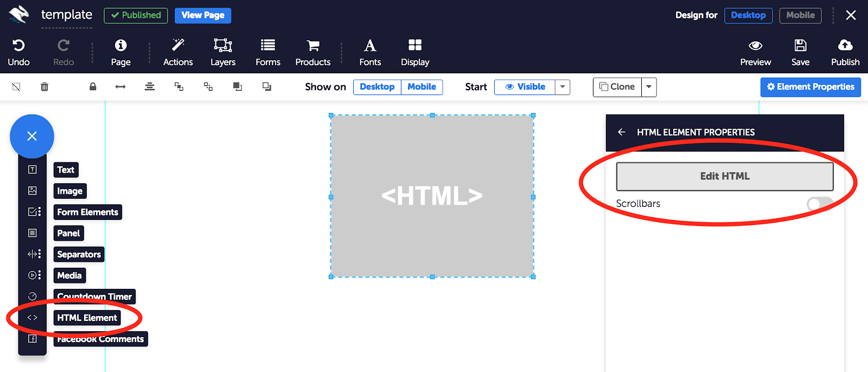Image resolution: width=868 pixels, height=372 pixels.
Task: Close the page editor with X
Action: 851,15
